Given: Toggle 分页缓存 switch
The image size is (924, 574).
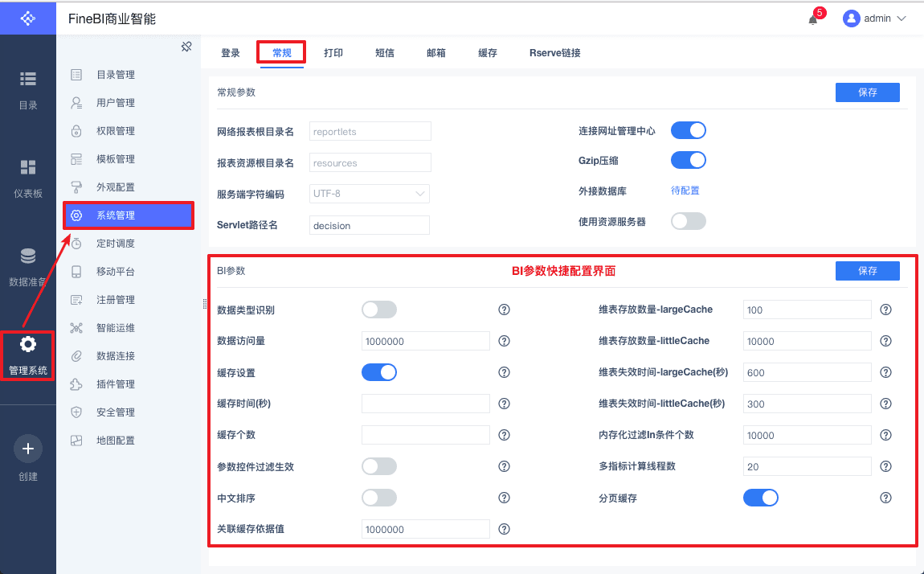Looking at the screenshot, I should 761,498.
